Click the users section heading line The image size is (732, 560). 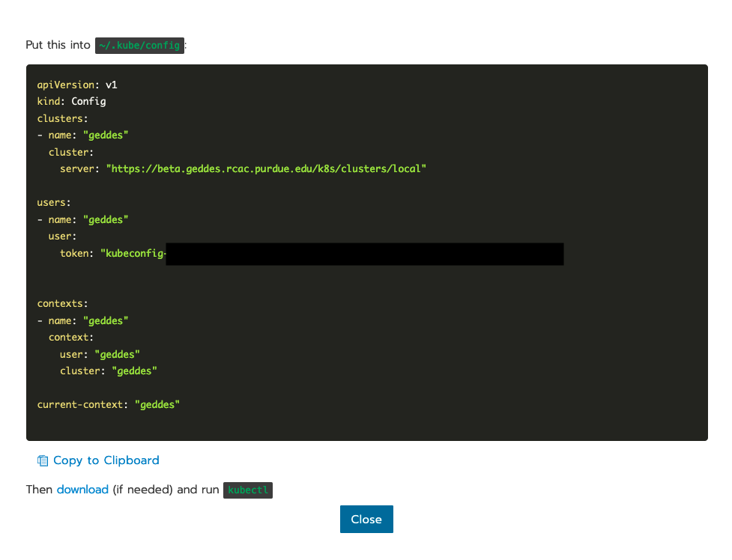(53, 202)
